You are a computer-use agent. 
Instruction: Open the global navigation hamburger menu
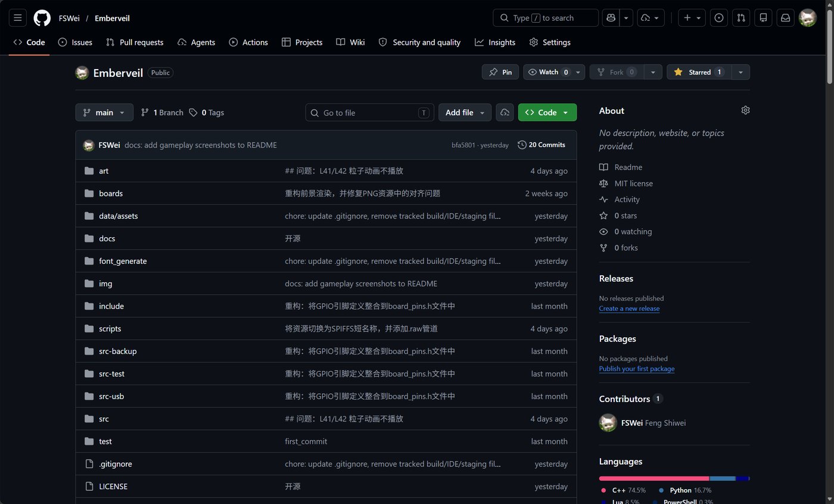(18, 18)
